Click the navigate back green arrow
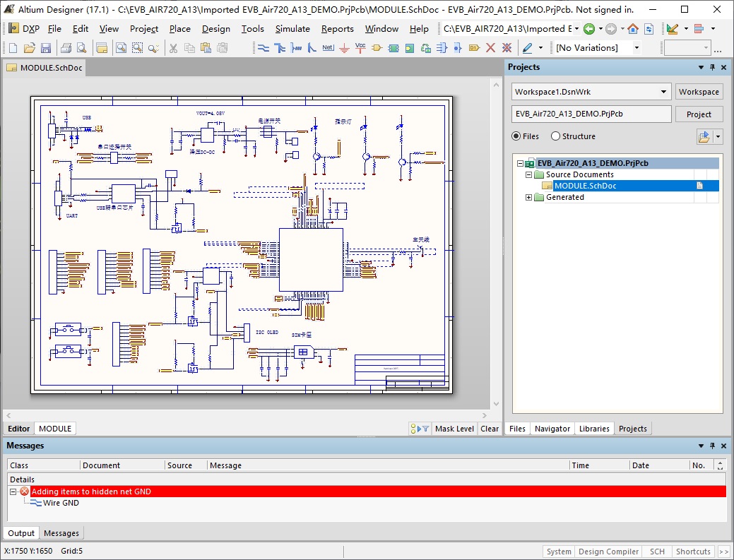Screen dimensions: 734x560 [x=589, y=29]
